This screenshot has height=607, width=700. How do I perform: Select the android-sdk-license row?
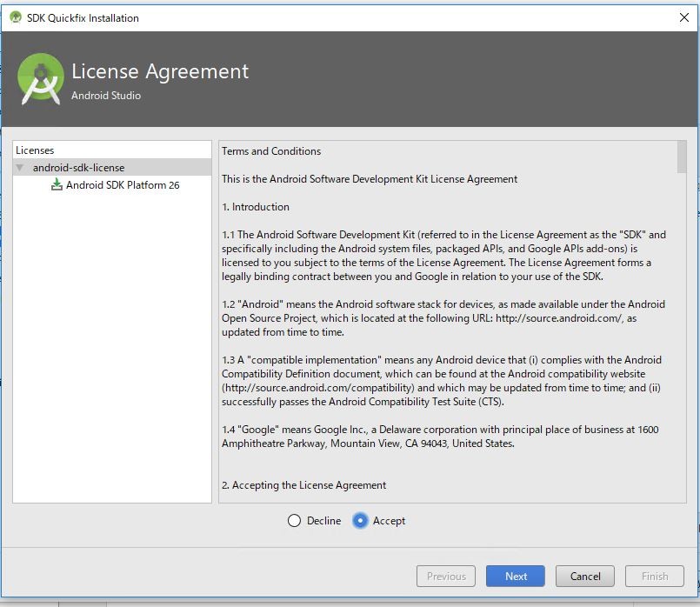[x=112, y=167]
